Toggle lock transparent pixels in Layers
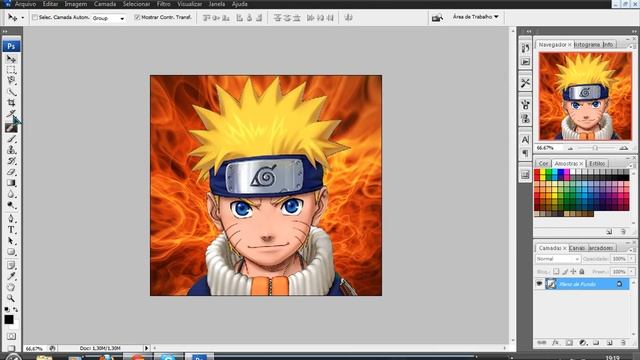Image resolution: width=640 pixels, height=360 pixels. coord(556,271)
